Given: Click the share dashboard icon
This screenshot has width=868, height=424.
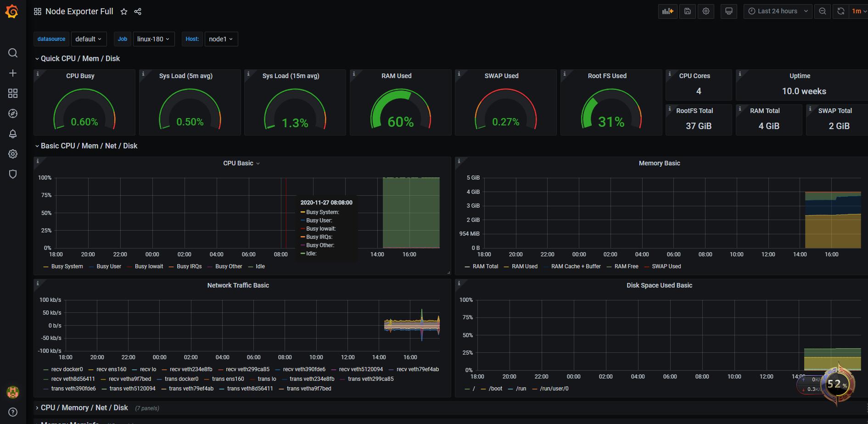Looking at the screenshot, I should (x=138, y=11).
